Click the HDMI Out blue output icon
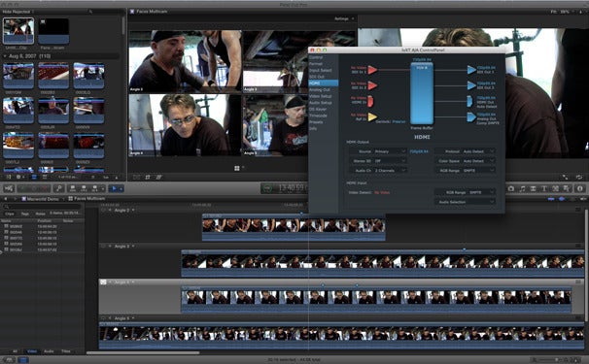Image resolution: width=589 pixels, height=364 pixels. tap(469, 101)
